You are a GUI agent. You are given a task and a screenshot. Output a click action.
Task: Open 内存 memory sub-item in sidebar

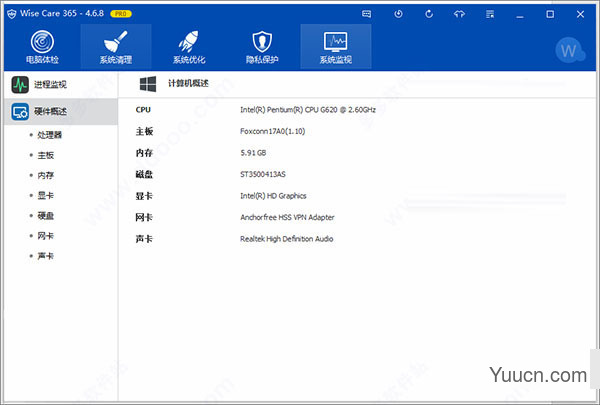pyautogui.click(x=46, y=175)
